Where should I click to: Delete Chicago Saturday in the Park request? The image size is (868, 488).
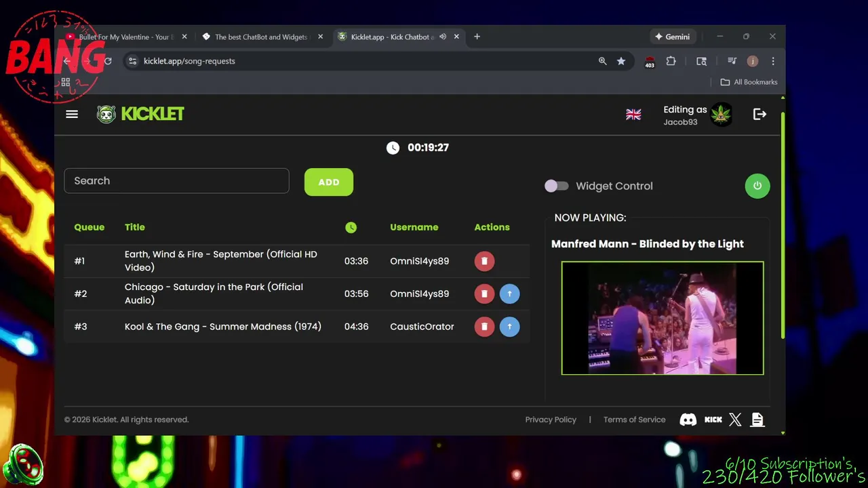[x=484, y=293]
